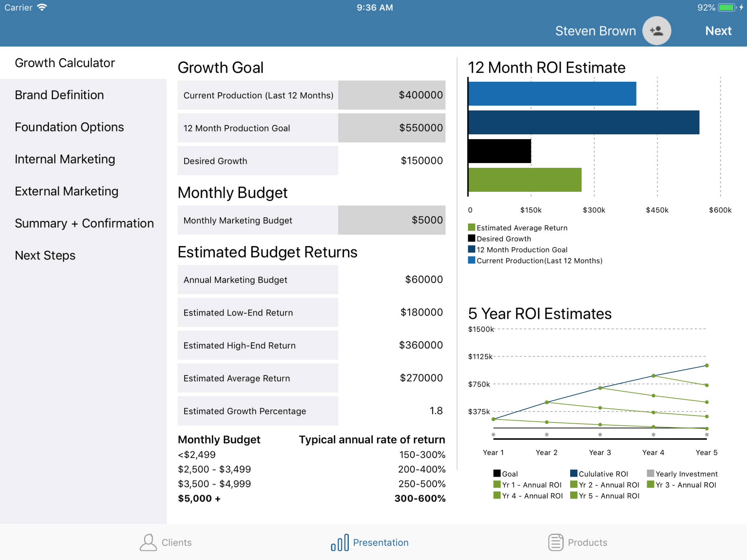The height and width of the screenshot is (560, 747).
Task: Open Summary + Confirmation page
Action: [x=84, y=223]
